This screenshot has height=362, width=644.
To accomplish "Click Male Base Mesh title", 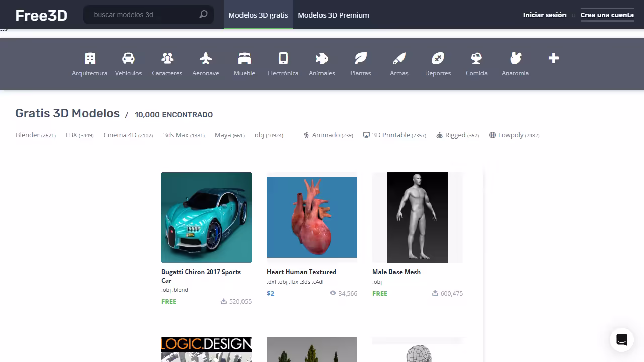I will click(396, 271).
